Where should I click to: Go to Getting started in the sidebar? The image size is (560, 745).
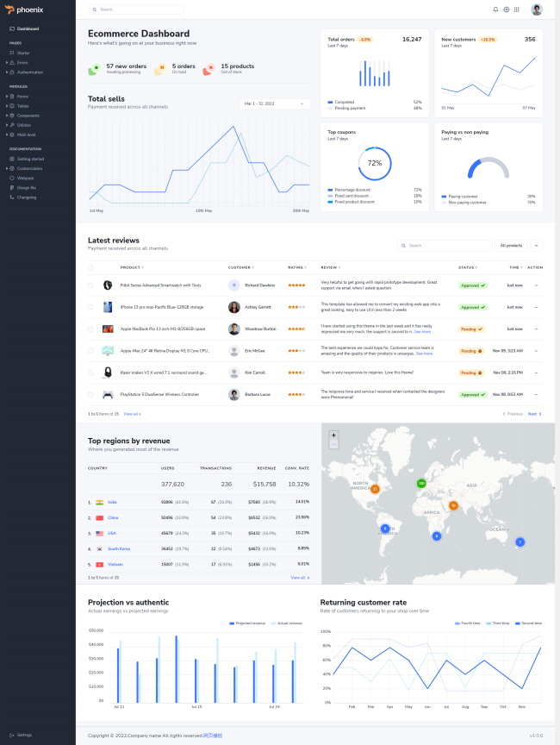click(x=30, y=159)
